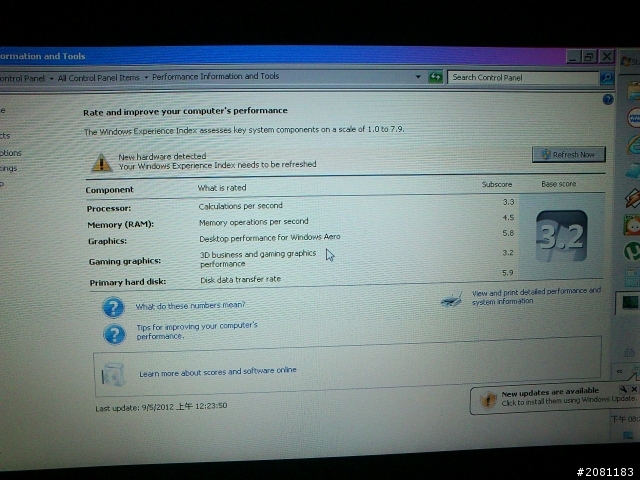Open 'What do these numbers mean?' link
Screen dimensions: 640x480
pos(190,306)
